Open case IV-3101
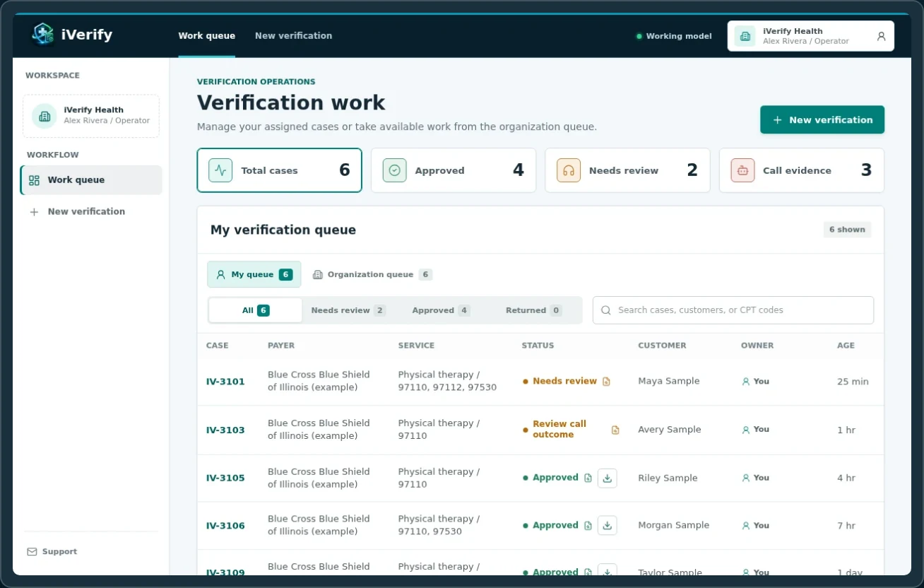Image resolution: width=924 pixels, height=588 pixels. (x=225, y=382)
